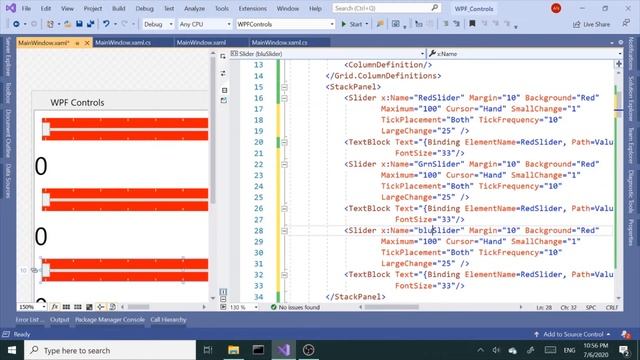Toggle the effects fx button in designer
The width and height of the screenshot is (640, 360).
(x=55, y=307)
